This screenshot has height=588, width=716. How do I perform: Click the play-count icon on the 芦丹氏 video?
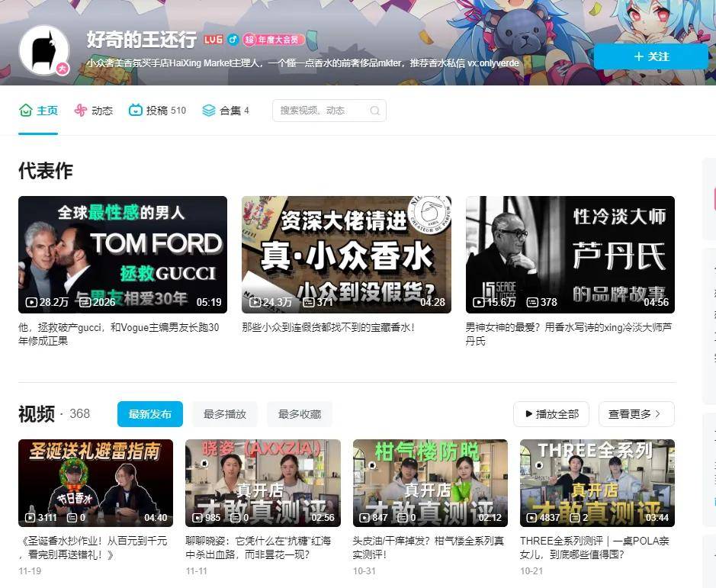[477, 302]
